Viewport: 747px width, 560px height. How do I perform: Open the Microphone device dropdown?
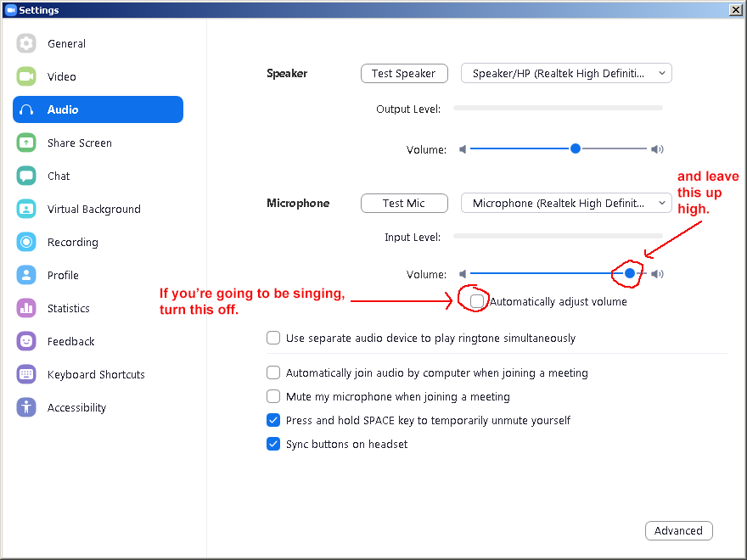566,203
